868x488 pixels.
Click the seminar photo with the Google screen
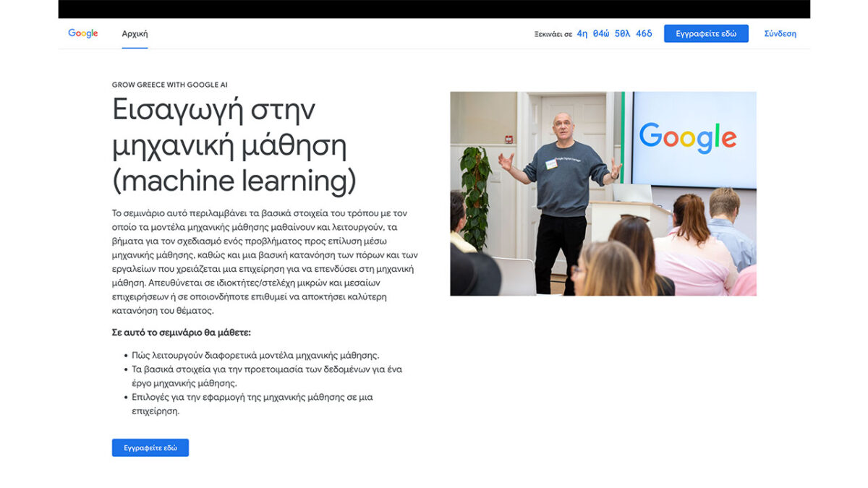point(603,194)
